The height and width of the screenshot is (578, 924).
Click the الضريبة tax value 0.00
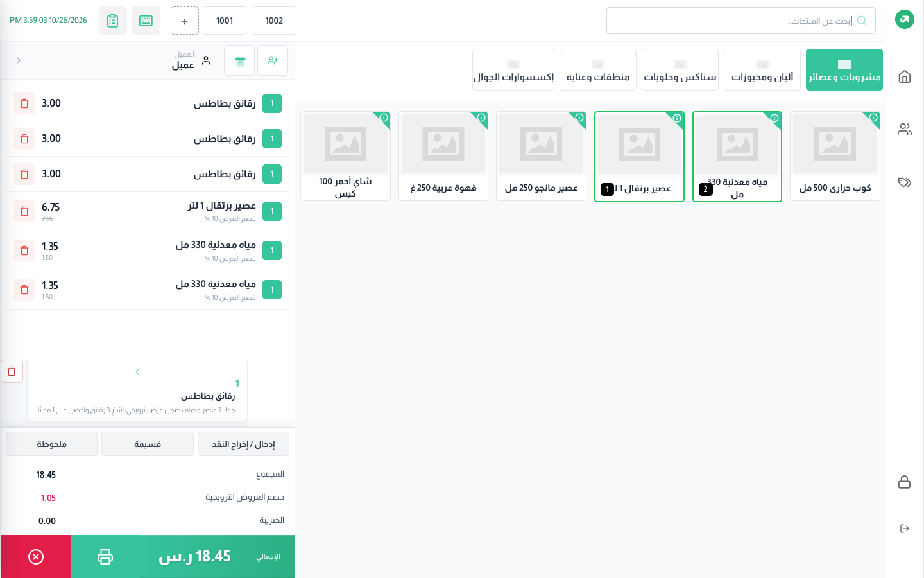point(47,521)
